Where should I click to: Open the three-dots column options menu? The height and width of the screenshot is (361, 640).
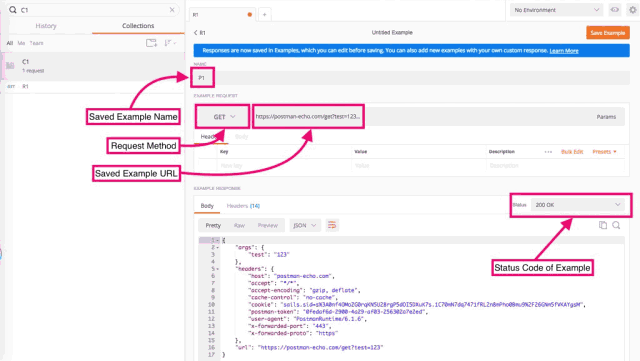(x=548, y=152)
